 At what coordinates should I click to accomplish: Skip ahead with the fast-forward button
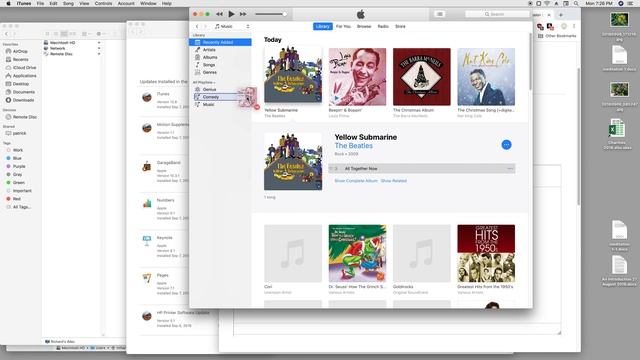(243, 14)
